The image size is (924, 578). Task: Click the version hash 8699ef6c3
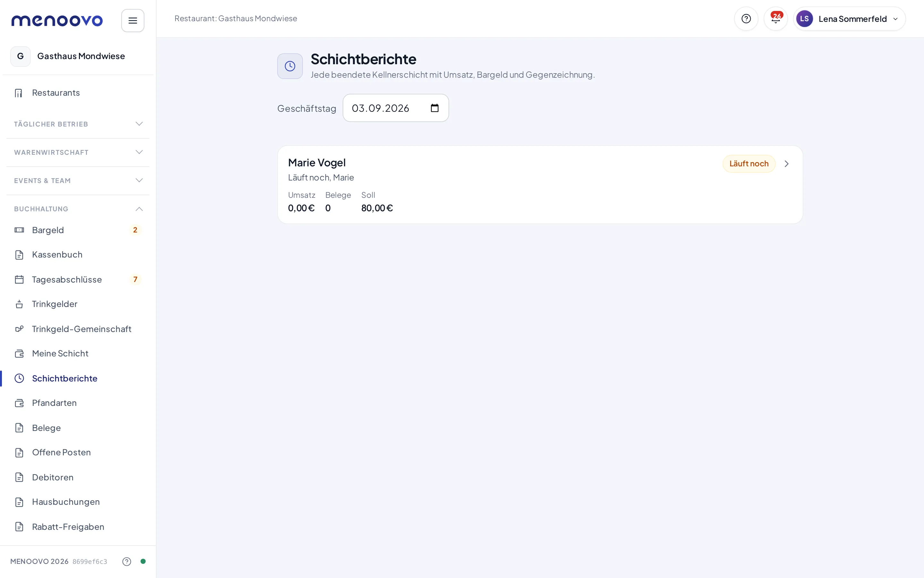pyautogui.click(x=90, y=562)
